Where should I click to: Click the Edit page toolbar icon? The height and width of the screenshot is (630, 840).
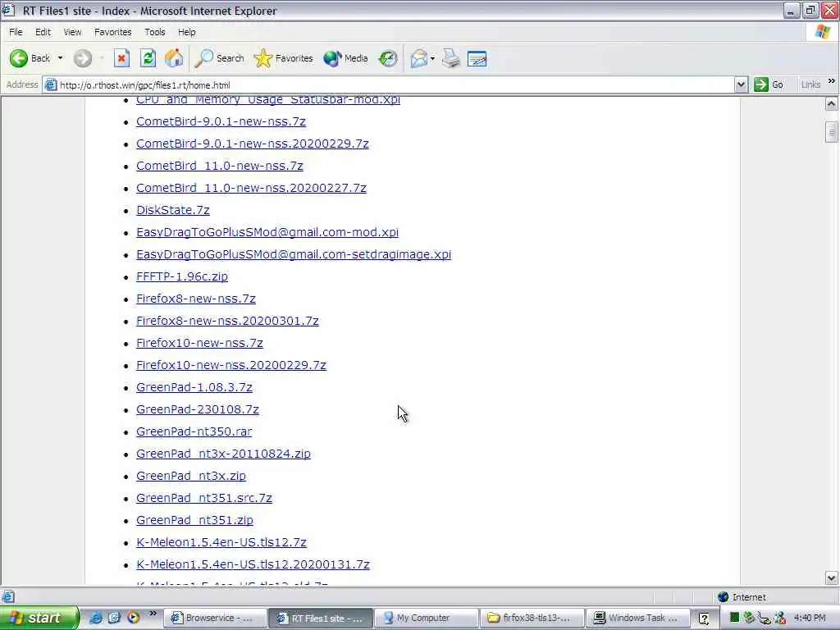click(x=477, y=58)
